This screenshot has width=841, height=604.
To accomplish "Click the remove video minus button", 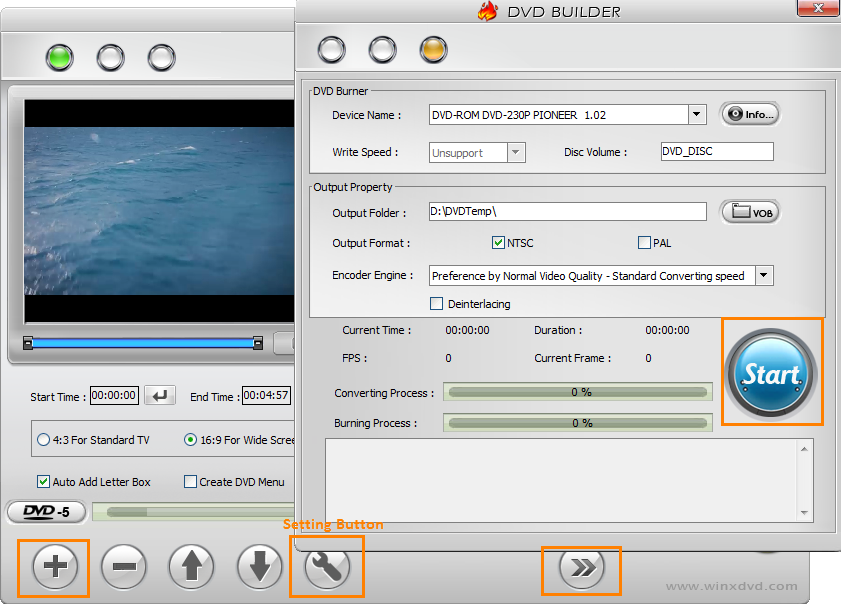I will [x=123, y=566].
